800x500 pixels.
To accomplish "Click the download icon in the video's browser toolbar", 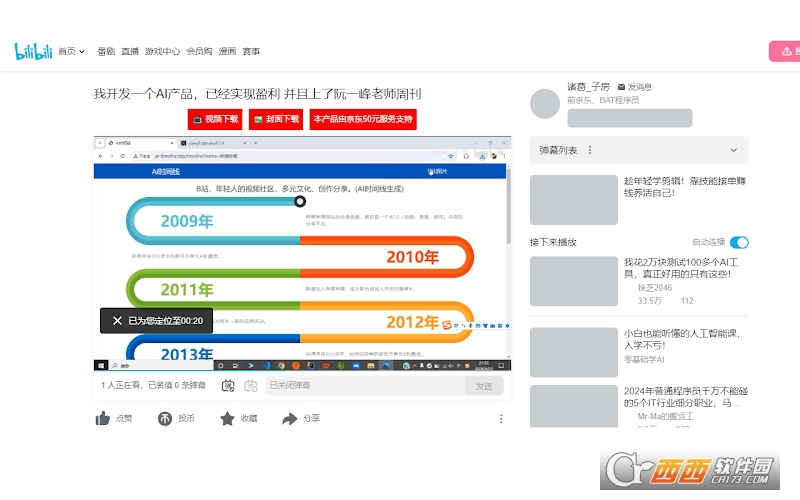I will coord(482,156).
